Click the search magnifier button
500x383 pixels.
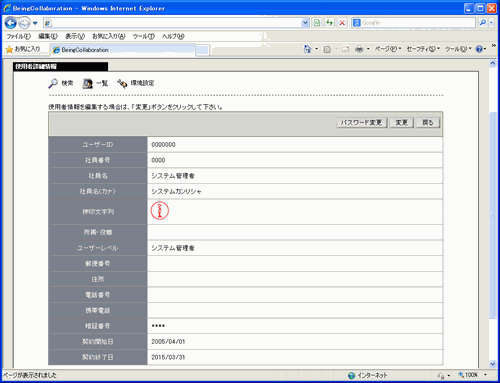tap(482, 23)
